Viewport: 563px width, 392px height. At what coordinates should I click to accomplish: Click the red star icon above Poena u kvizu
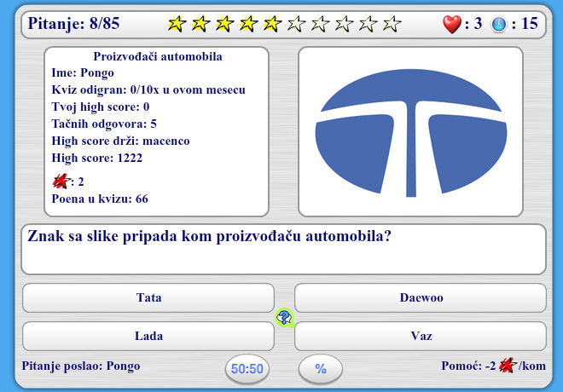pyautogui.click(x=61, y=182)
